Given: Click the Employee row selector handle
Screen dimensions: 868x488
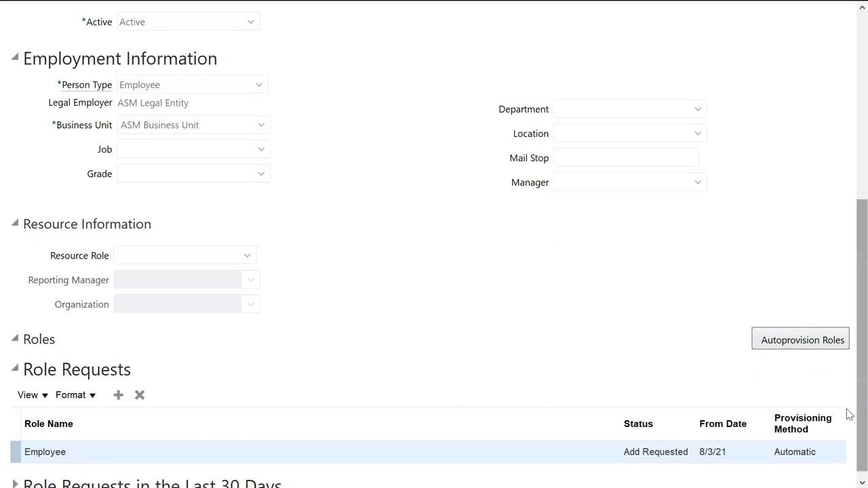Looking at the screenshot, I should (x=16, y=452).
